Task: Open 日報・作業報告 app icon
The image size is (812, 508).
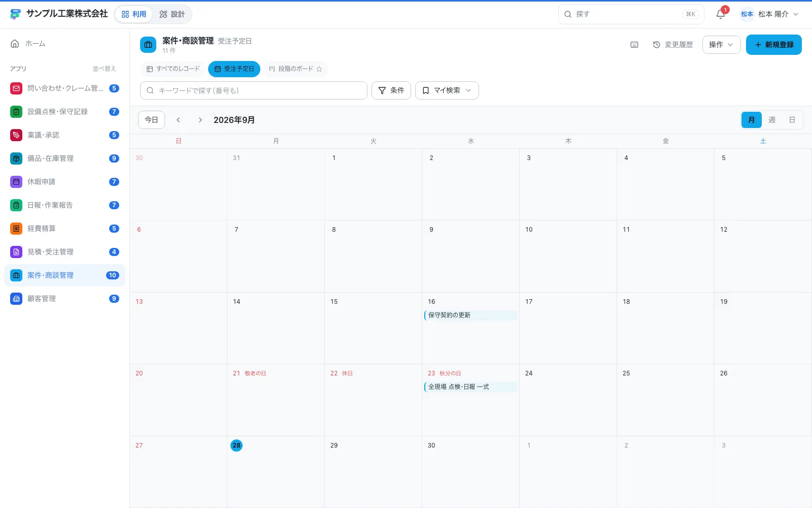Action: point(16,205)
